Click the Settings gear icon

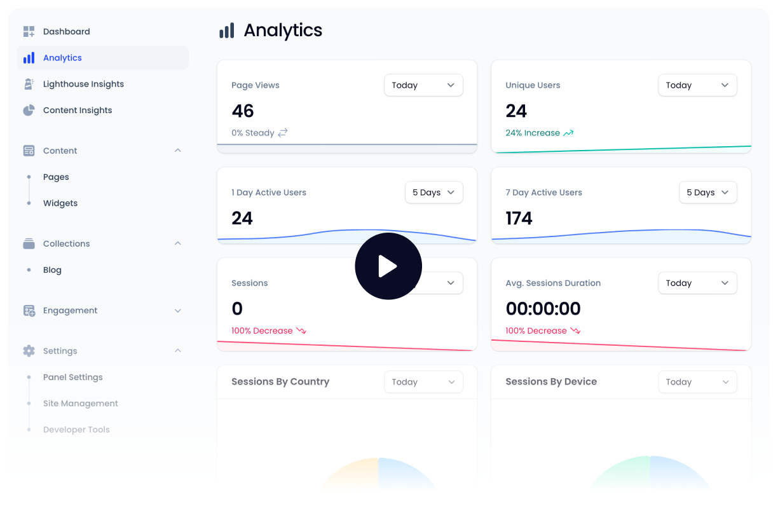click(29, 351)
